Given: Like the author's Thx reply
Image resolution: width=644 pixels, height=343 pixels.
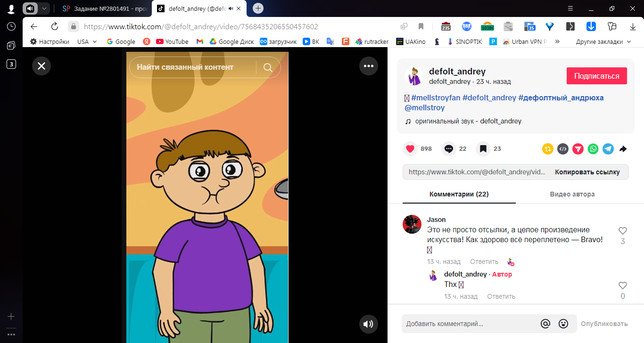Looking at the screenshot, I should (623, 286).
